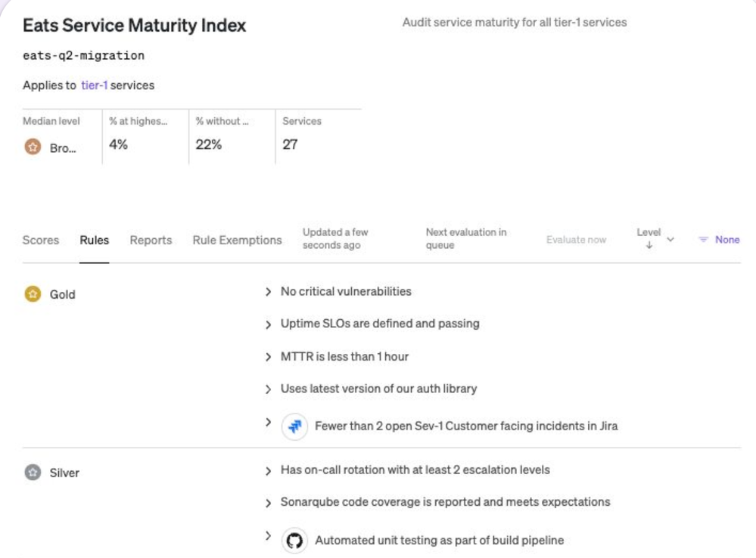Click the GitHub icon beside unit testing rule
The height and width of the screenshot is (558, 756).
pyautogui.click(x=294, y=541)
